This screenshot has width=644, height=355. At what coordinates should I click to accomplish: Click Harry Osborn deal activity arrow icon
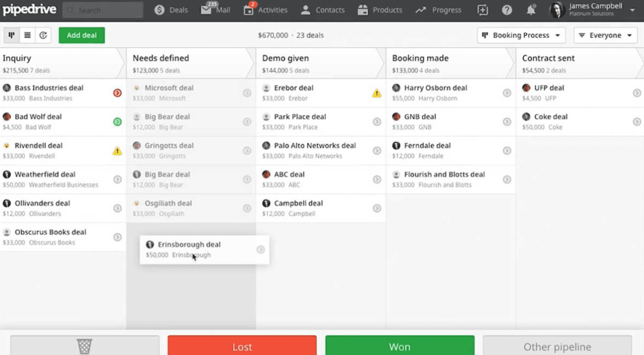[x=507, y=93]
